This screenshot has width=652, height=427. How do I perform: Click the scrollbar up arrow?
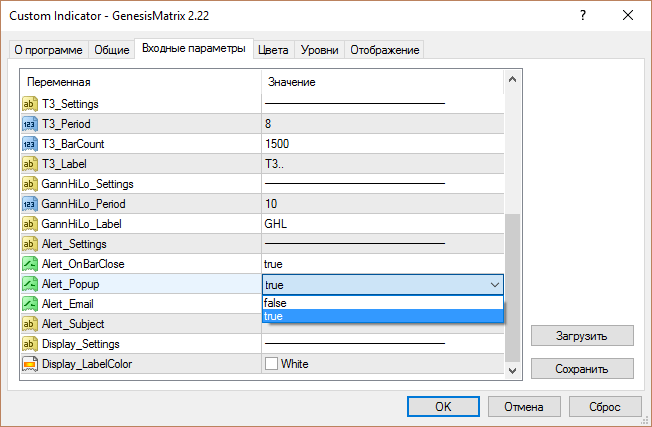click(512, 79)
